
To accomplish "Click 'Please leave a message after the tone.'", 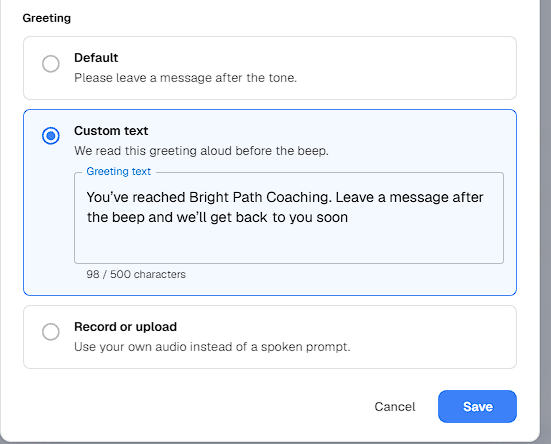I will pos(185,78).
